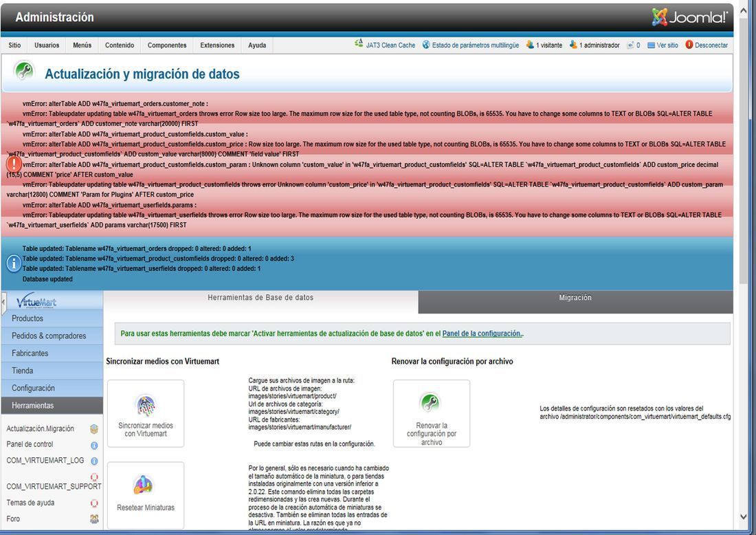
Task: Click the Panel de control info icon
Action: [x=94, y=446]
